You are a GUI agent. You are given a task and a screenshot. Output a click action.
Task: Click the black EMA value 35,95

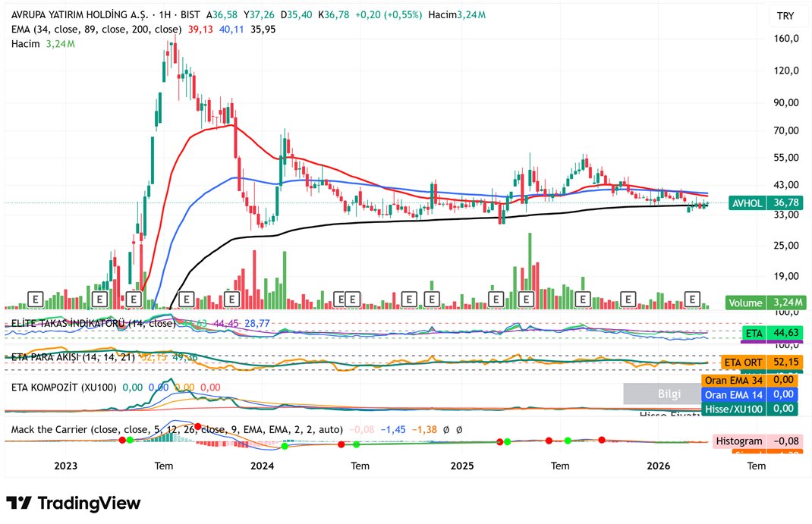(263, 30)
